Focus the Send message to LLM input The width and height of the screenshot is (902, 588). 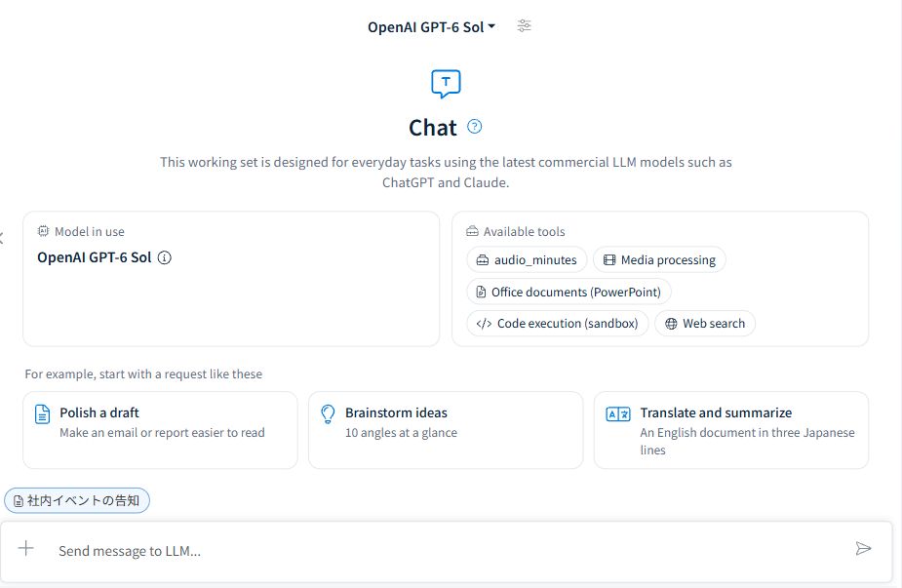446,551
